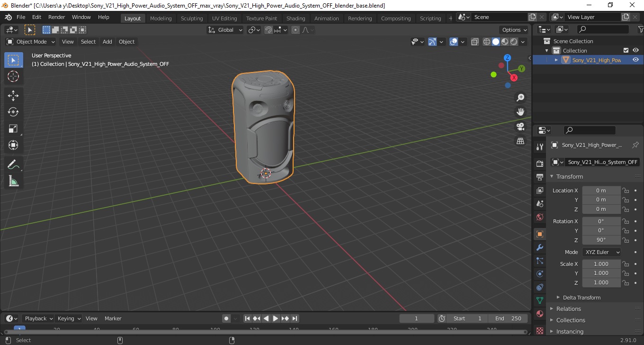Select the Select Box tool

point(13,60)
